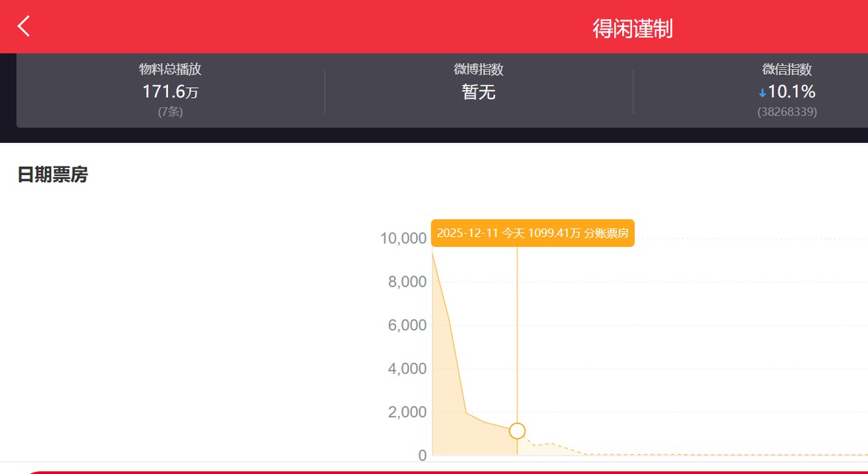
Task: Click the blue down arrow beside 10.1%
Action: tap(762, 93)
